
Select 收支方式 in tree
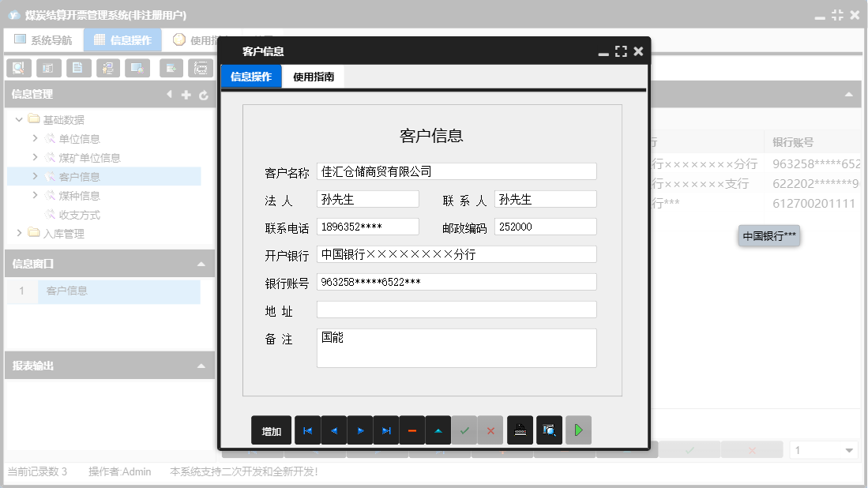click(x=79, y=215)
